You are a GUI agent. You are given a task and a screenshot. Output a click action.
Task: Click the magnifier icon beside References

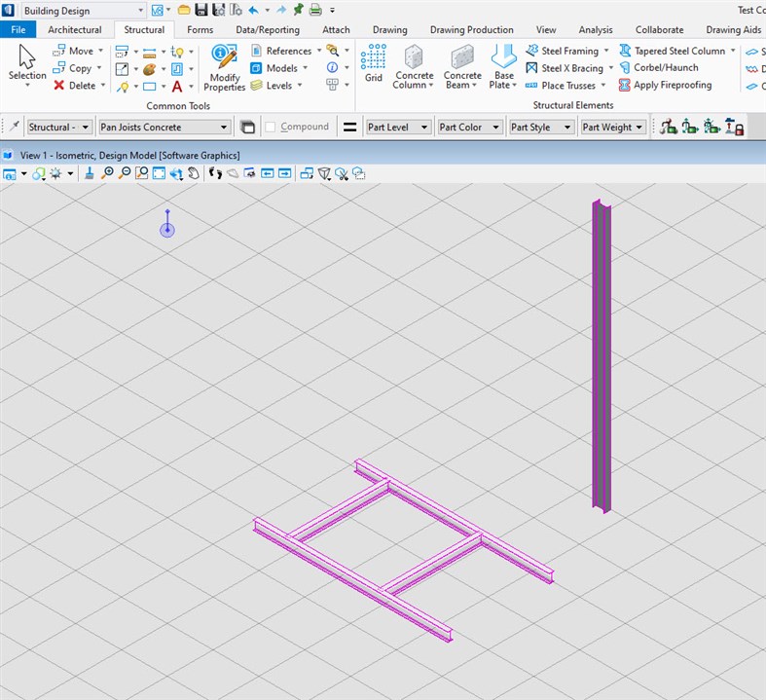point(332,51)
